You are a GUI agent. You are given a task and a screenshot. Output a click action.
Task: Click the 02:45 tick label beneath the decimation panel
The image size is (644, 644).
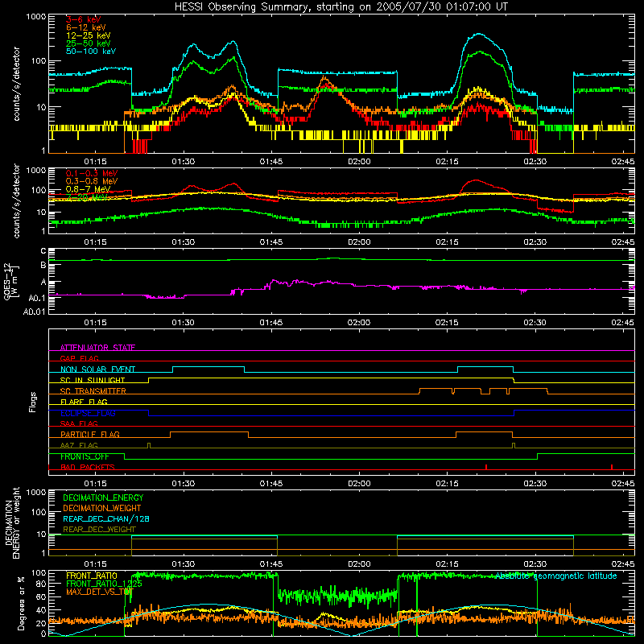coord(622,564)
